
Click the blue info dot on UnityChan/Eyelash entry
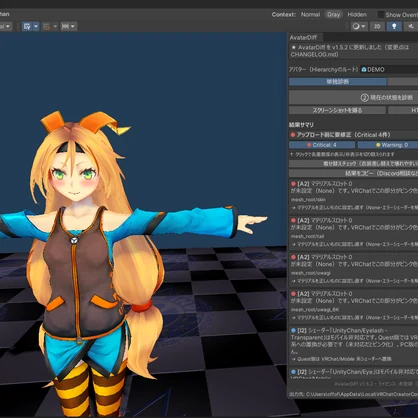[293, 330]
